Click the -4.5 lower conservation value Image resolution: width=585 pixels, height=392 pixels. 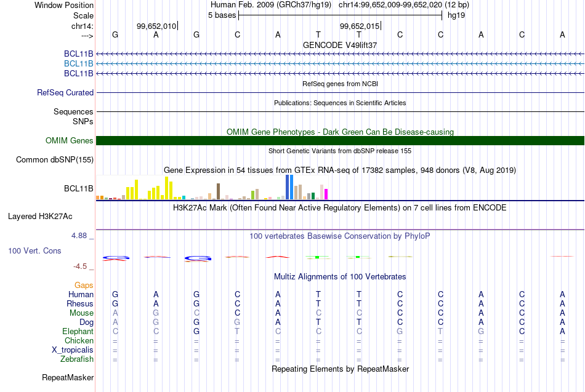[80, 266]
